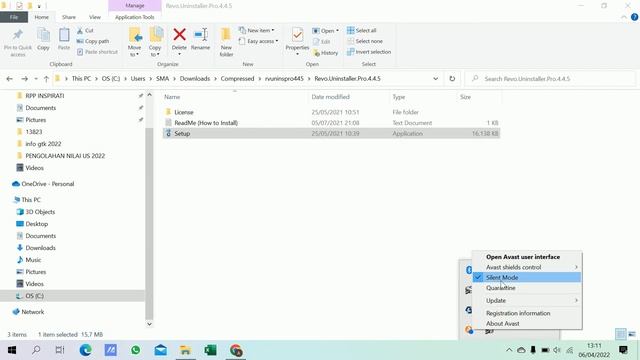Select 3D Objects under This PC

click(x=40, y=212)
